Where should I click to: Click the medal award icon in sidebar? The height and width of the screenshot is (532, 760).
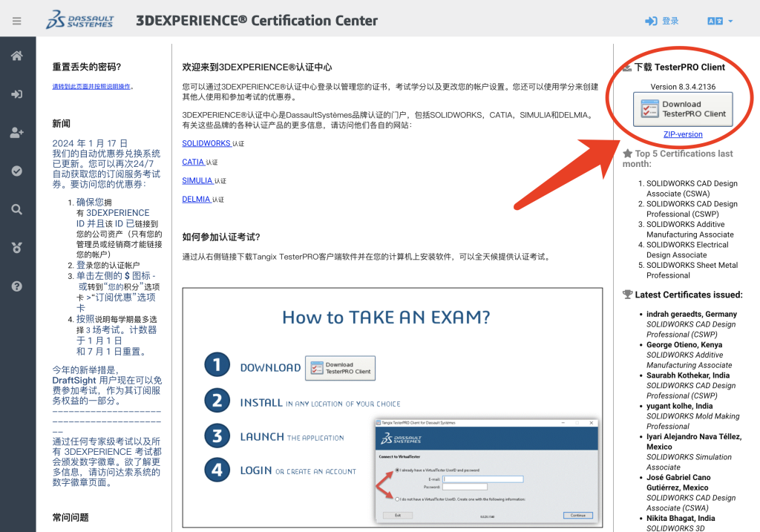17,248
